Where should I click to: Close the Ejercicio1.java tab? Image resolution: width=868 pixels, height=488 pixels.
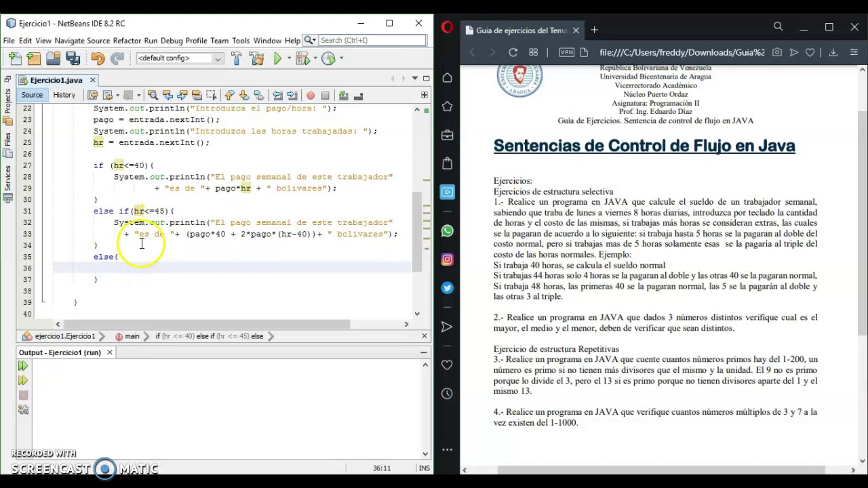pos(92,80)
